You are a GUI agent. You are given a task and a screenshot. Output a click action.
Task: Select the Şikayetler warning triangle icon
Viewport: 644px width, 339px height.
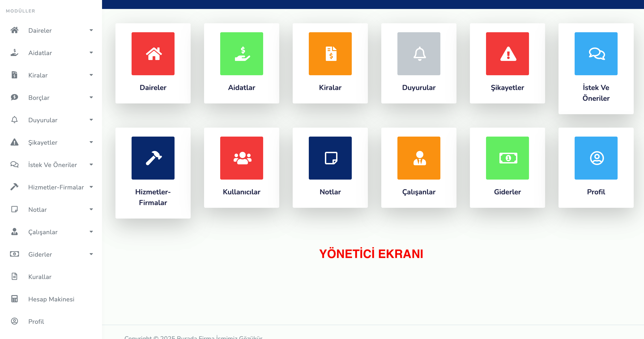coord(15,142)
